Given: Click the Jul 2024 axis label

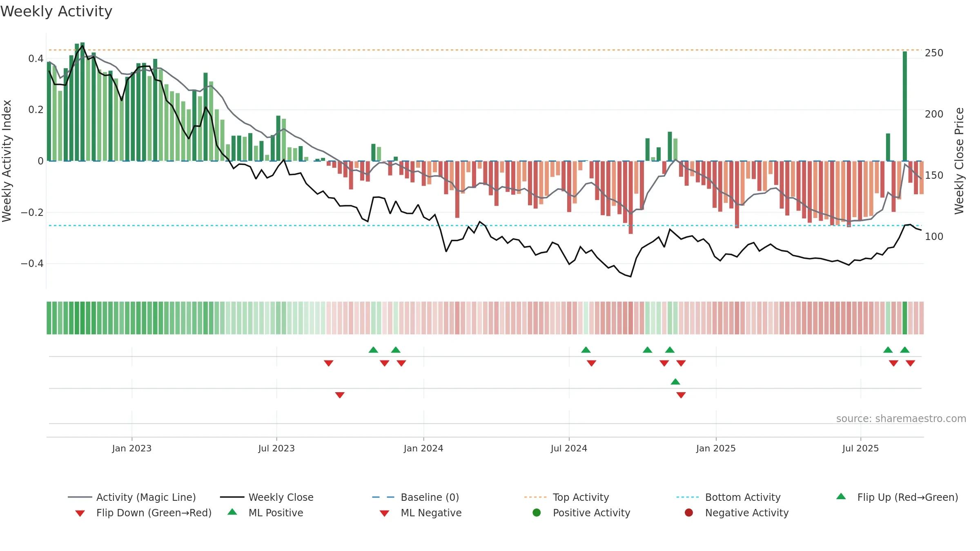Looking at the screenshot, I should coord(569,449).
